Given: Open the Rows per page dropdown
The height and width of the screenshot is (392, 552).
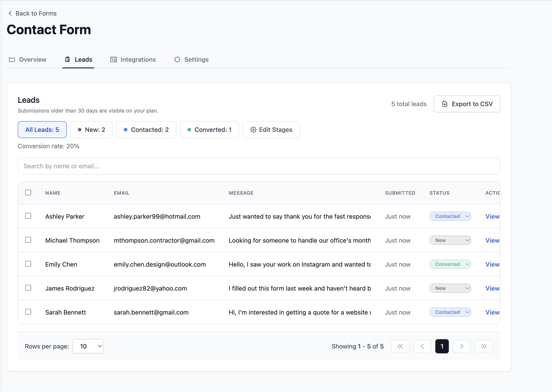Looking at the screenshot, I should click(88, 346).
